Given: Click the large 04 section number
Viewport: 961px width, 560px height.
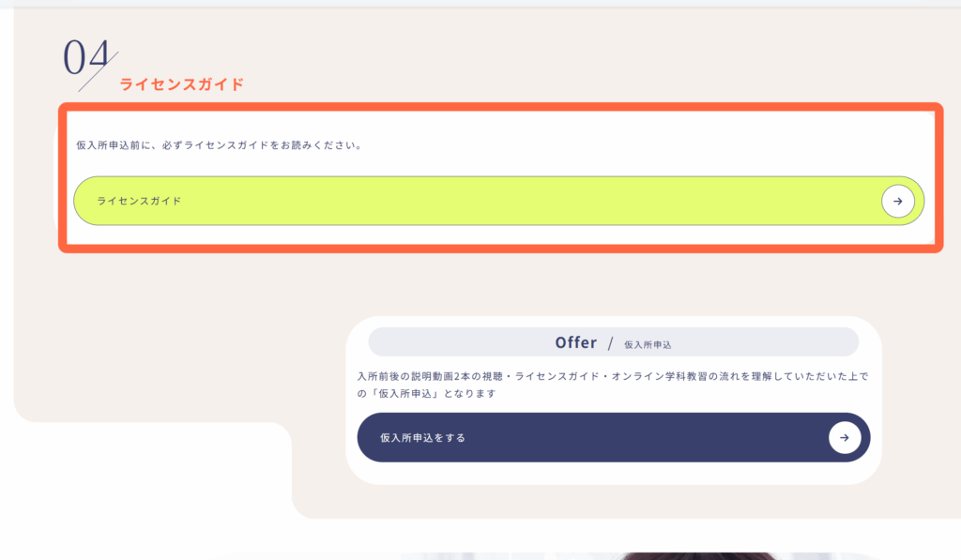Looking at the screenshot, I should 85,57.
